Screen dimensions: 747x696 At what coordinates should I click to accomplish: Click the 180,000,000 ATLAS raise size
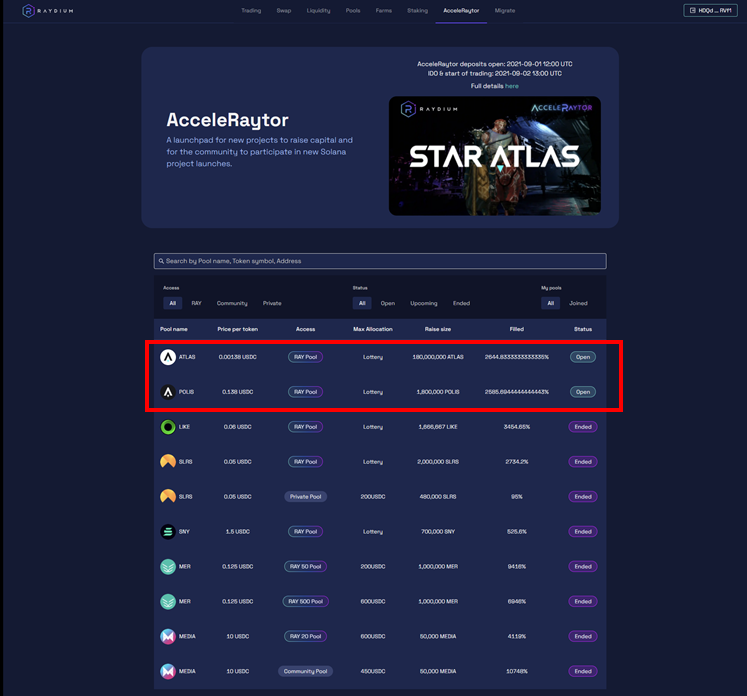coord(438,357)
